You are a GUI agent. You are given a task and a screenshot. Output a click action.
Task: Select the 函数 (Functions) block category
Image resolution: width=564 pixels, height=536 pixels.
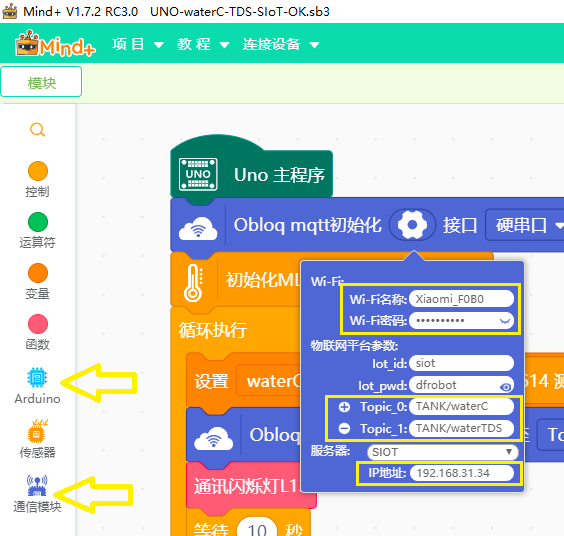(37, 332)
